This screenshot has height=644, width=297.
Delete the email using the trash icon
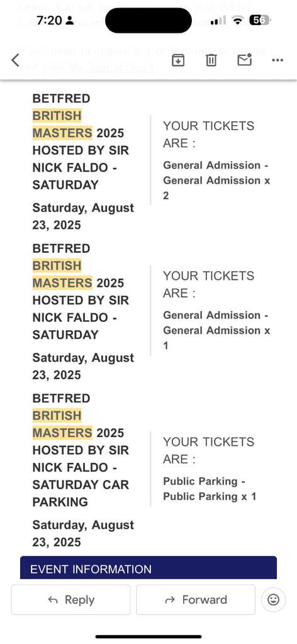point(211,60)
